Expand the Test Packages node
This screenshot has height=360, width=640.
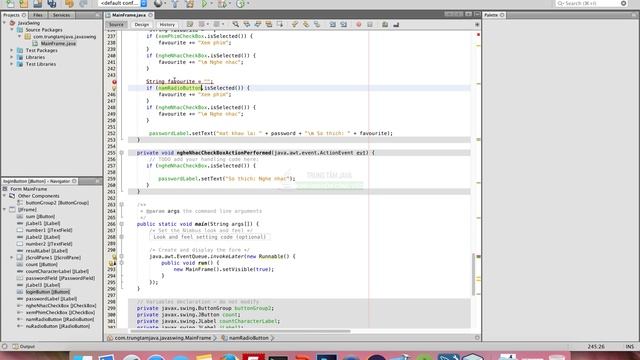pos(12,50)
